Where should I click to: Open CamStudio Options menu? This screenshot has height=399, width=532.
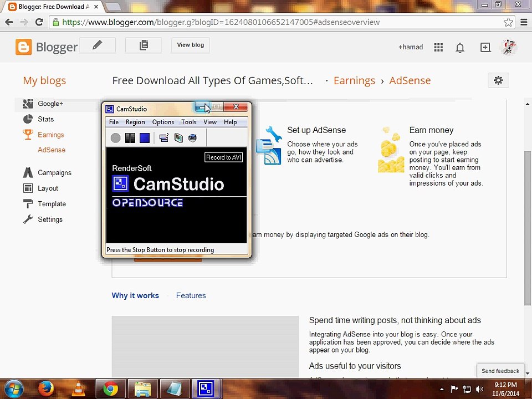(163, 122)
